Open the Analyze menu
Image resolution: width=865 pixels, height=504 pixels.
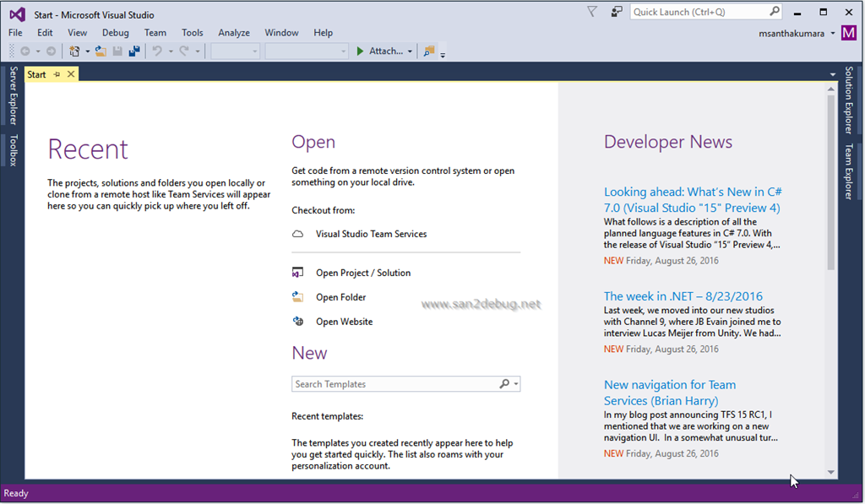tap(234, 33)
